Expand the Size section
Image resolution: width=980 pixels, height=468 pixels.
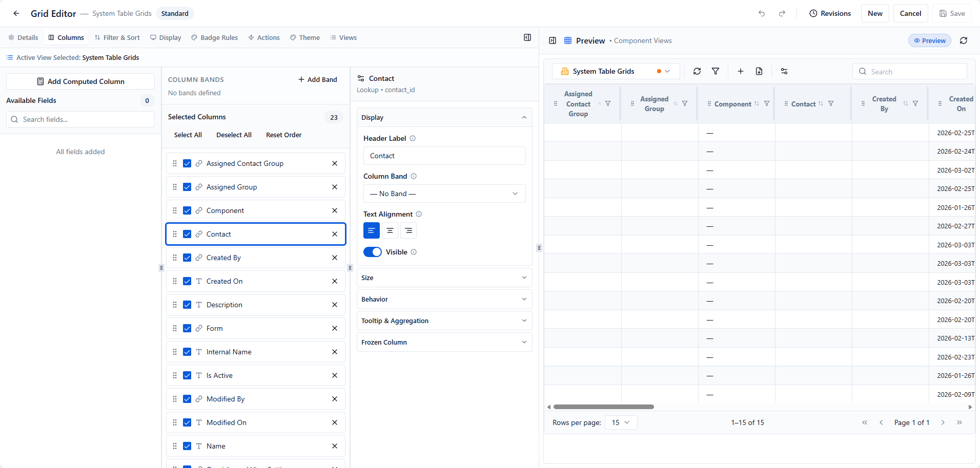[444, 278]
